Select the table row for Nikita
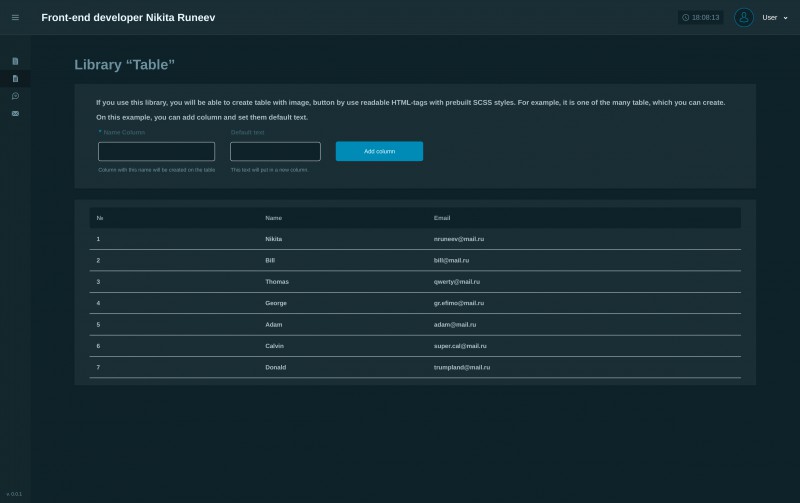This screenshot has height=503, width=800. tap(415, 239)
